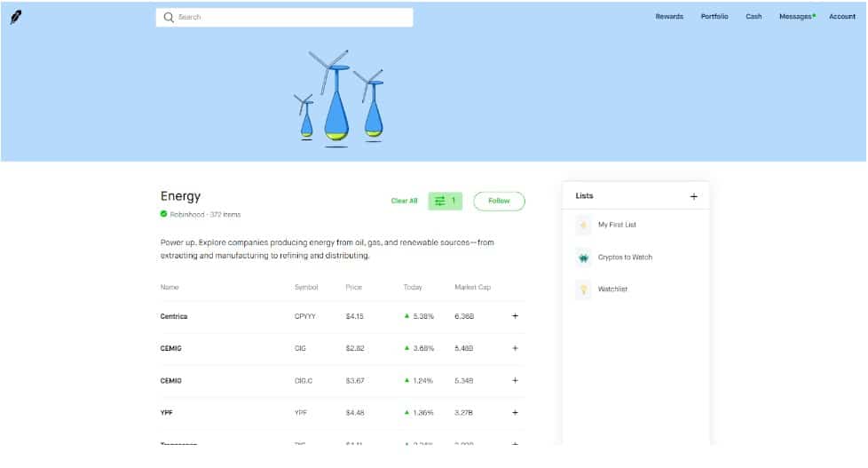Open the Portfolio page
Screen dimensions: 868x468
pyautogui.click(x=714, y=17)
